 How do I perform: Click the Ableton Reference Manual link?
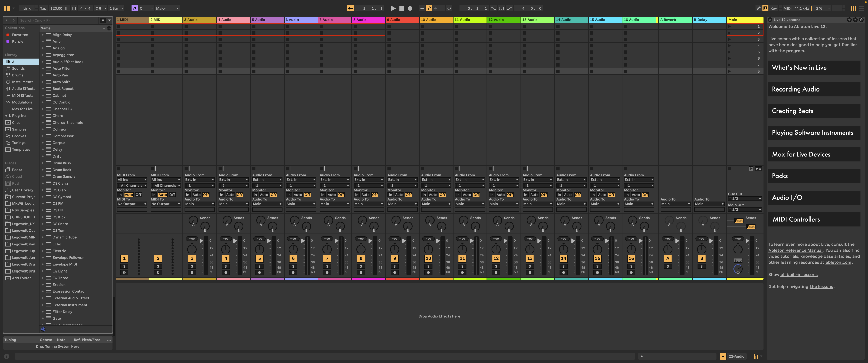(795, 250)
